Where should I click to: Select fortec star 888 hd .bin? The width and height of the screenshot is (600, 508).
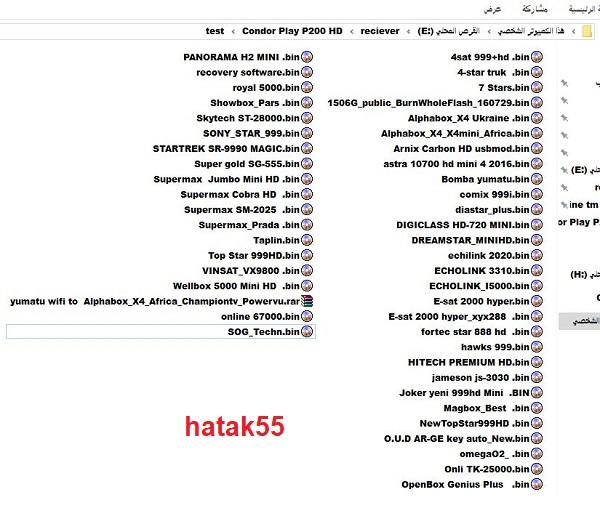(475, 332)
